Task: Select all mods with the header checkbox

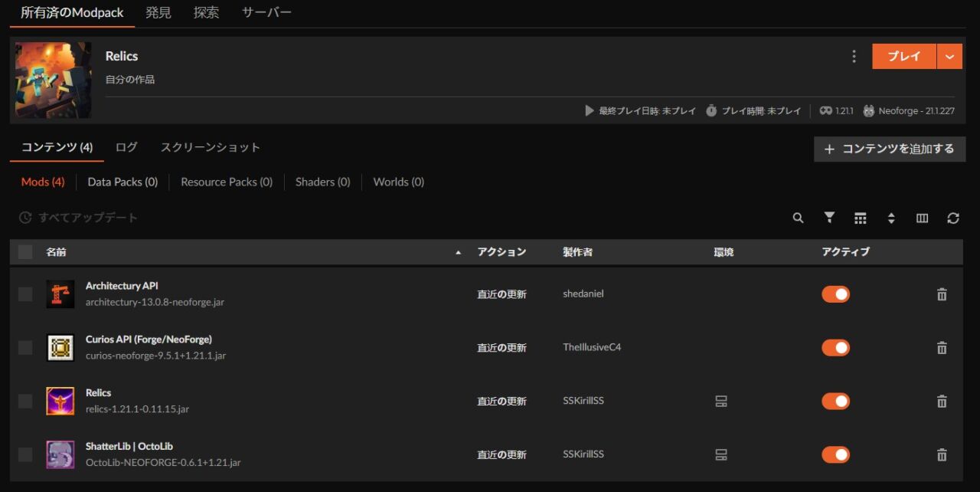Action: point(24,251)
